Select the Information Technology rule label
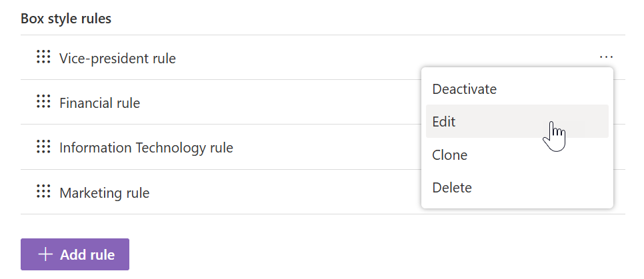This screenshot has height=279, width=644. coord(146,147)
